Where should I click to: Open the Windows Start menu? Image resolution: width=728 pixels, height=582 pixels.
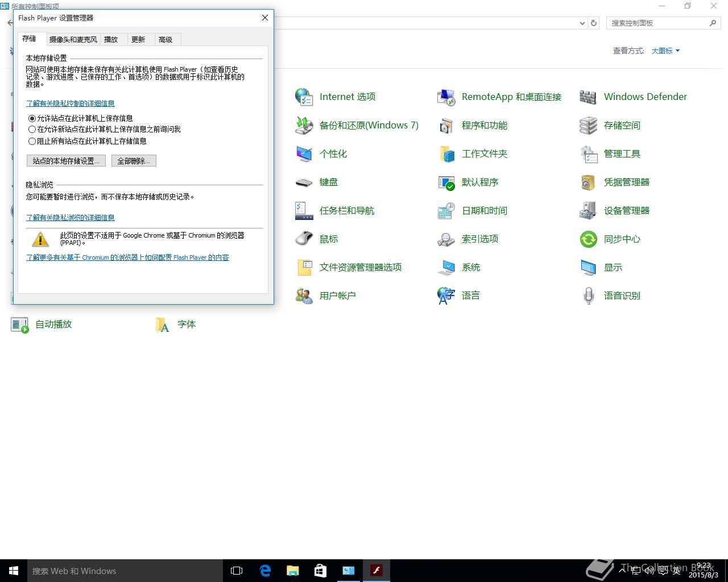click(x=14, y=571)
